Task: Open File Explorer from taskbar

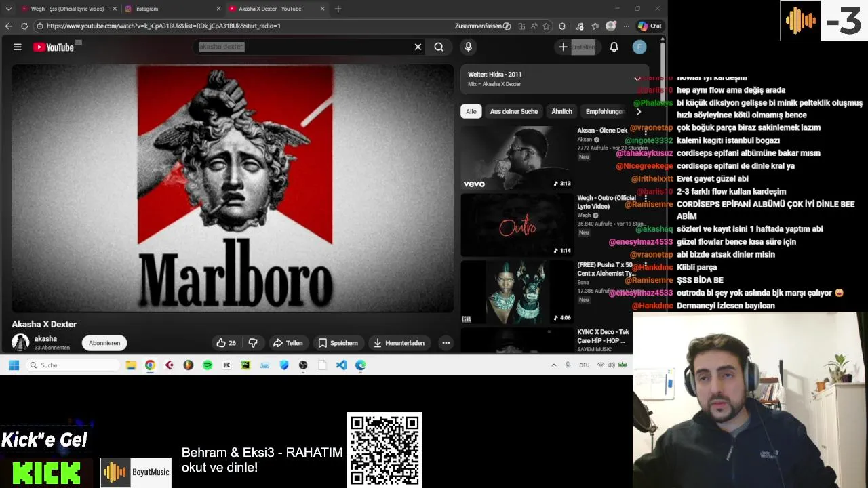Action: pyautogui.click(x=131, y=365)
